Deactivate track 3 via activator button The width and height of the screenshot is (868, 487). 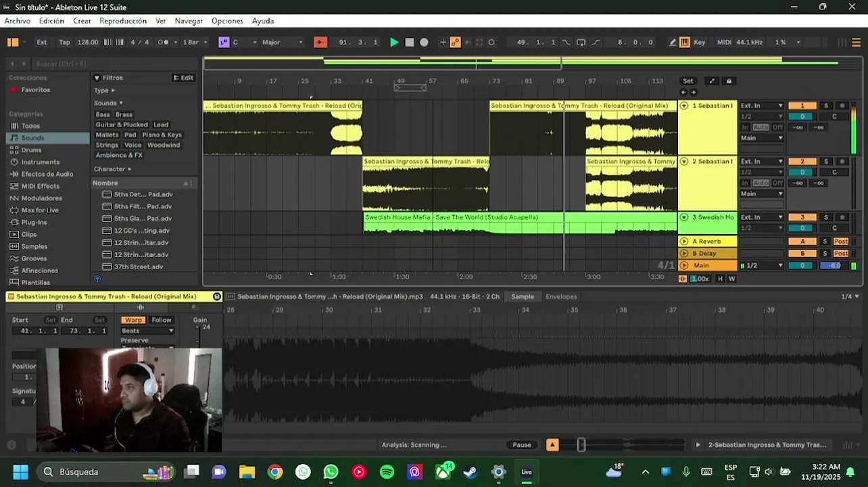[802, 218]
